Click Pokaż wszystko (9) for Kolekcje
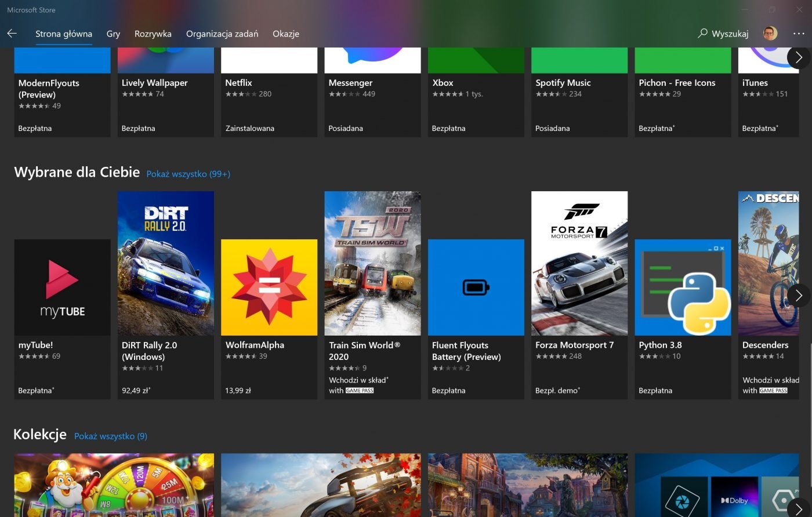Viewport: 812px width, 517px height. pos(111,436)
